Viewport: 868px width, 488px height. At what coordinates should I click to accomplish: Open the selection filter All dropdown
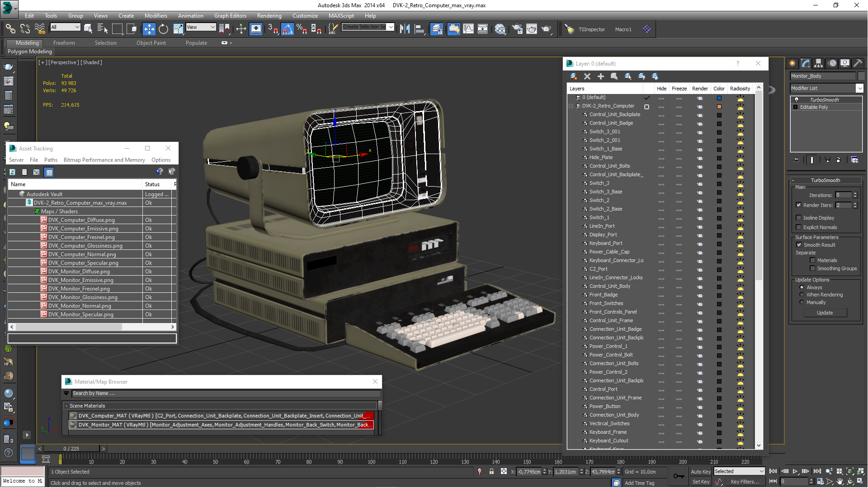[x=66, y=27]
